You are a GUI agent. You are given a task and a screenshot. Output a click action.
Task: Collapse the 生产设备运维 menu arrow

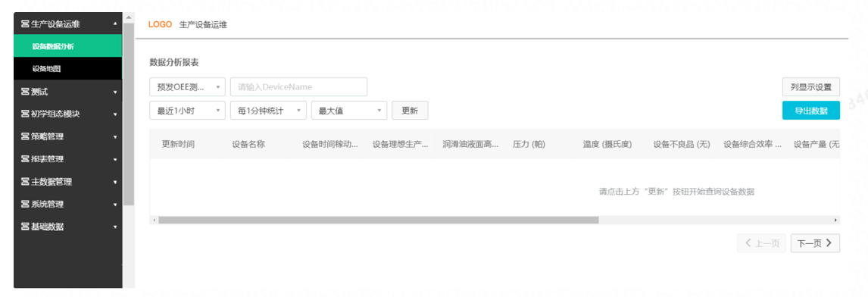click(114, 23)
